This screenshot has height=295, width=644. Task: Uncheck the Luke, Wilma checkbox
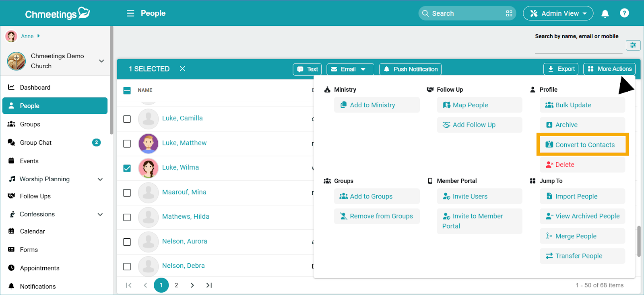point(127,168)
